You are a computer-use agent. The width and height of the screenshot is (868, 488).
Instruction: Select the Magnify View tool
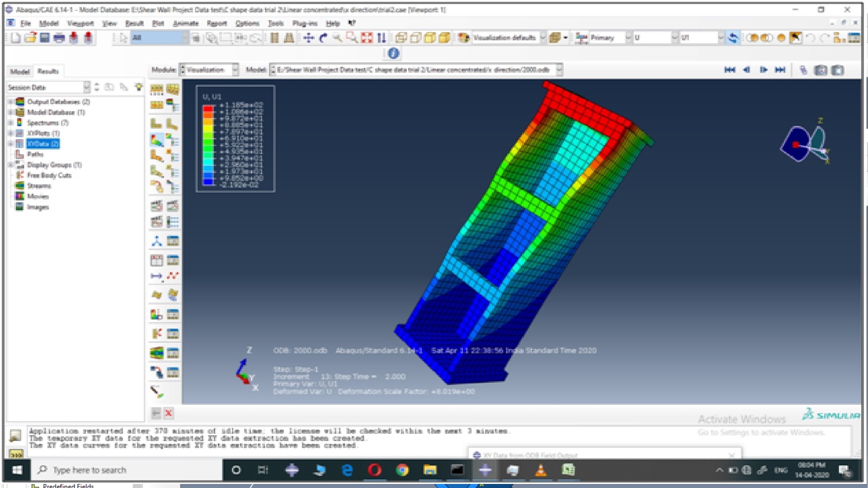coord(337,38)
